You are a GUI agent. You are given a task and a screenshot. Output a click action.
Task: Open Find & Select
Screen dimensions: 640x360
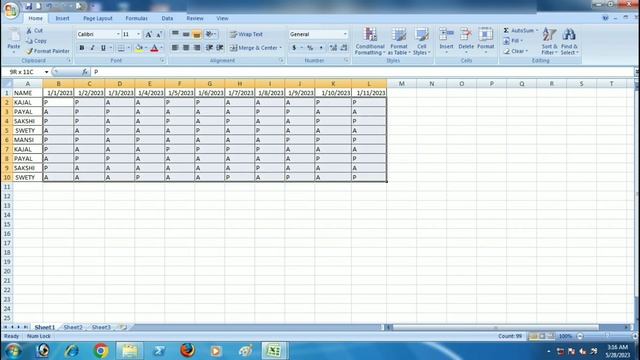point(569,41)
